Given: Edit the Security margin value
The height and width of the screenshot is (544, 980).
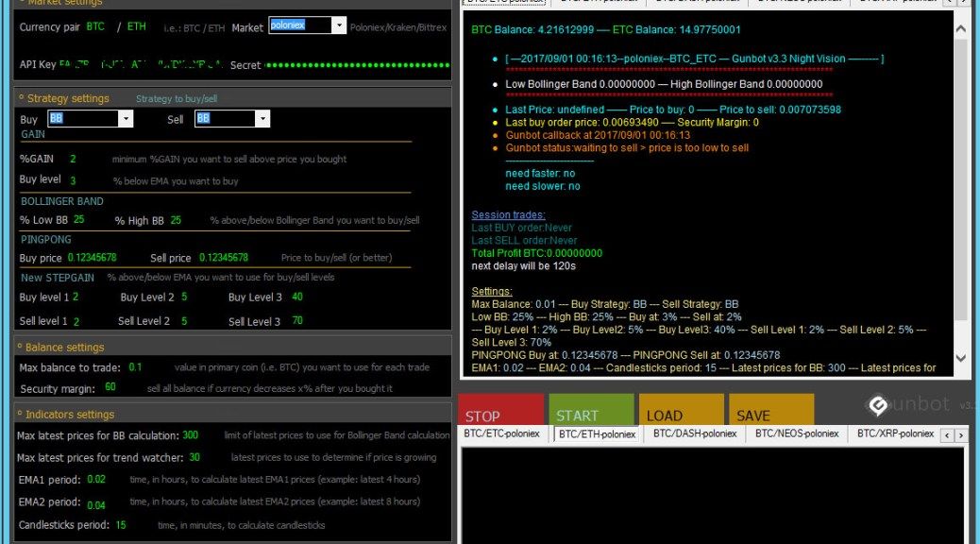Looking at the screenshot, I should click(110, 387).
